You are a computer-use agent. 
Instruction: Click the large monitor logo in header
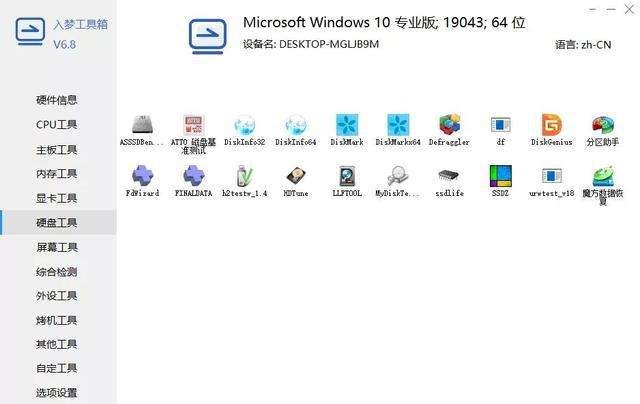[x=207, y=36]
